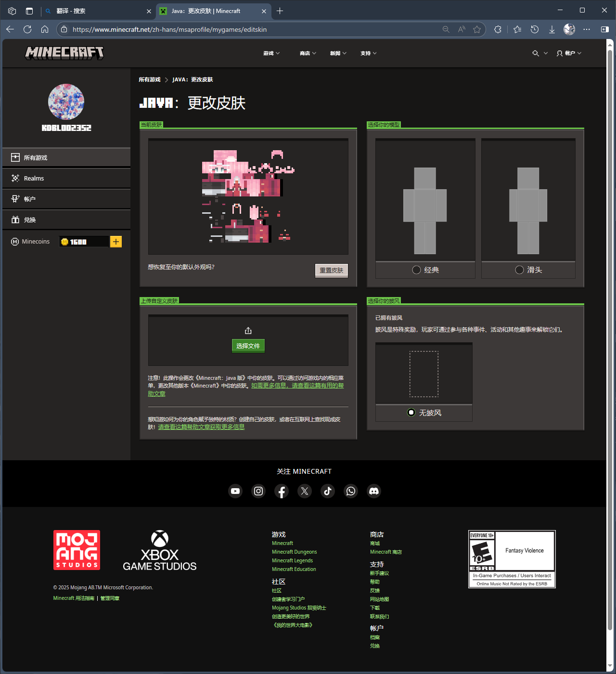
Task: Click the classic model preview figure
Action: [x=425, y=210]
